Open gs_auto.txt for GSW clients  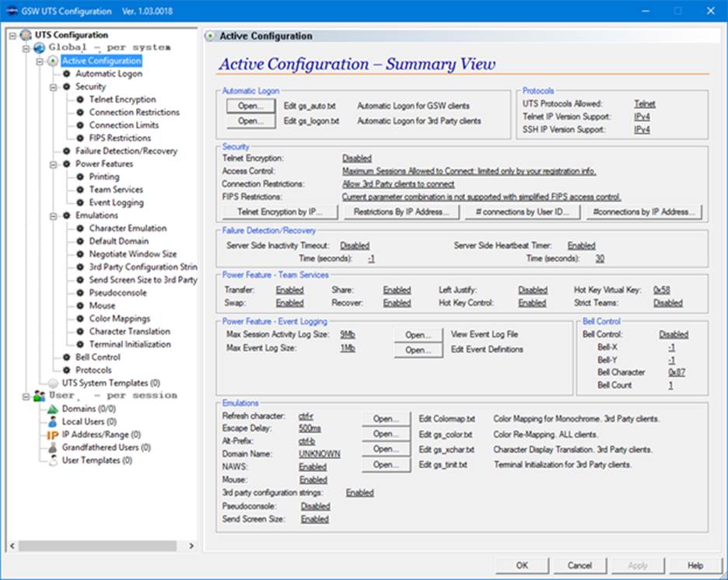250,106
